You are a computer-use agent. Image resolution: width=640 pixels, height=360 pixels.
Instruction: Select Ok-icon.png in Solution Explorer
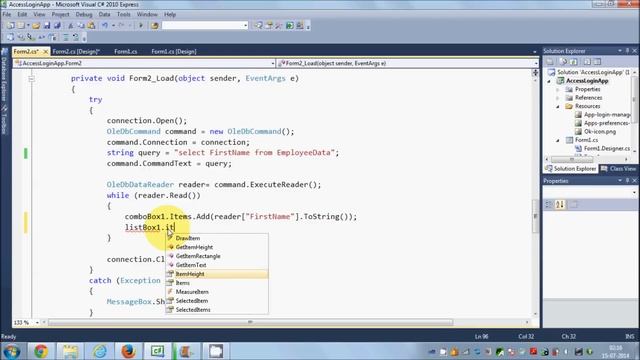(x=600, y=131)
